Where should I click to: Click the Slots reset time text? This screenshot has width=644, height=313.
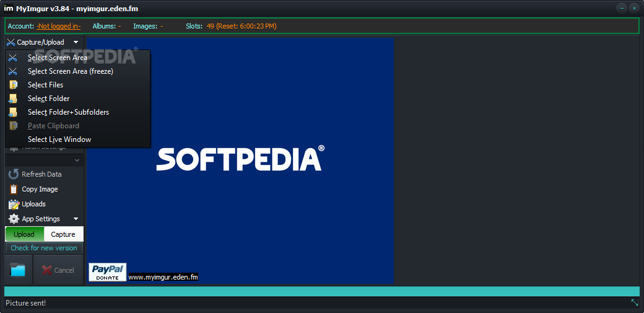click(241, 26)
